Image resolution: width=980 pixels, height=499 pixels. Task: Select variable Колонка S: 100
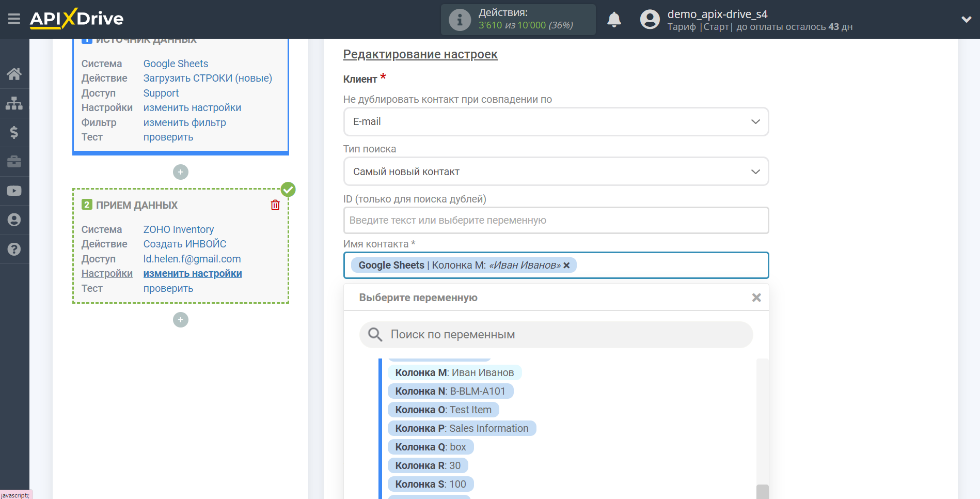point(431,484)
